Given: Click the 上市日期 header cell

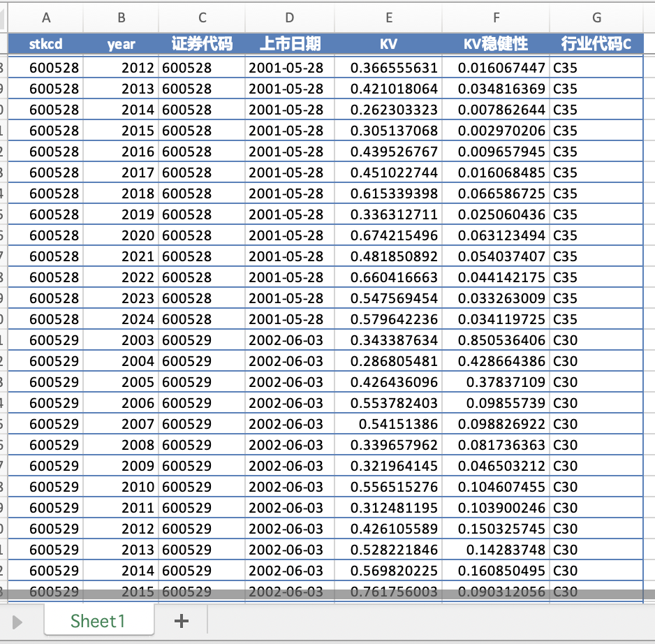Looking at the screenshot, I should click(290, 44).
